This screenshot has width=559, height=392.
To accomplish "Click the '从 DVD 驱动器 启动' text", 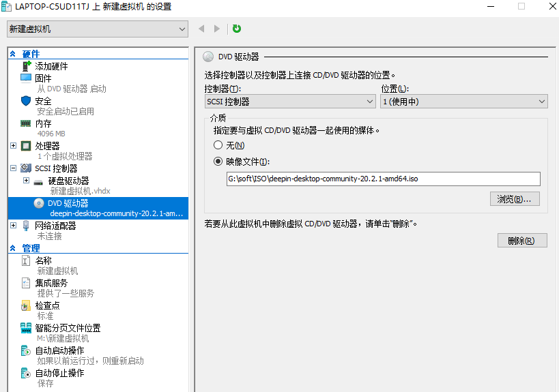I will pos(72,89).
